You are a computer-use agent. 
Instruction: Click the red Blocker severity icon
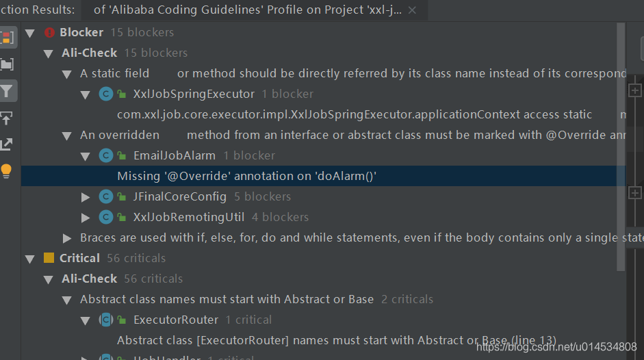coord(49,32)
